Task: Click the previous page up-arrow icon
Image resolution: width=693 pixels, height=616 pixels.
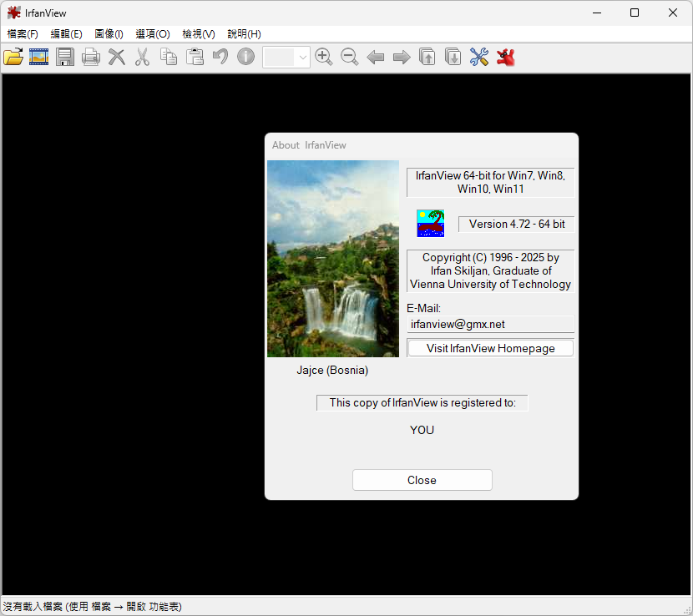Action: (427, 57)
